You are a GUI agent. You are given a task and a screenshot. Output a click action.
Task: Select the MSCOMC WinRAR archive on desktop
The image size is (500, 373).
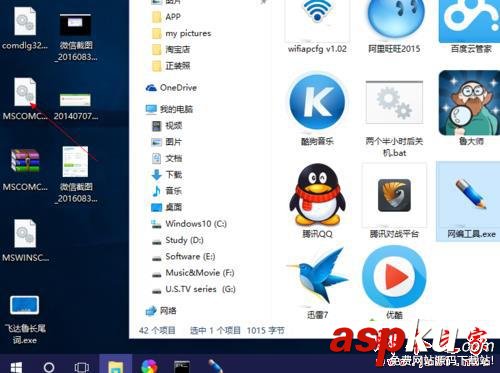point(25,170)
